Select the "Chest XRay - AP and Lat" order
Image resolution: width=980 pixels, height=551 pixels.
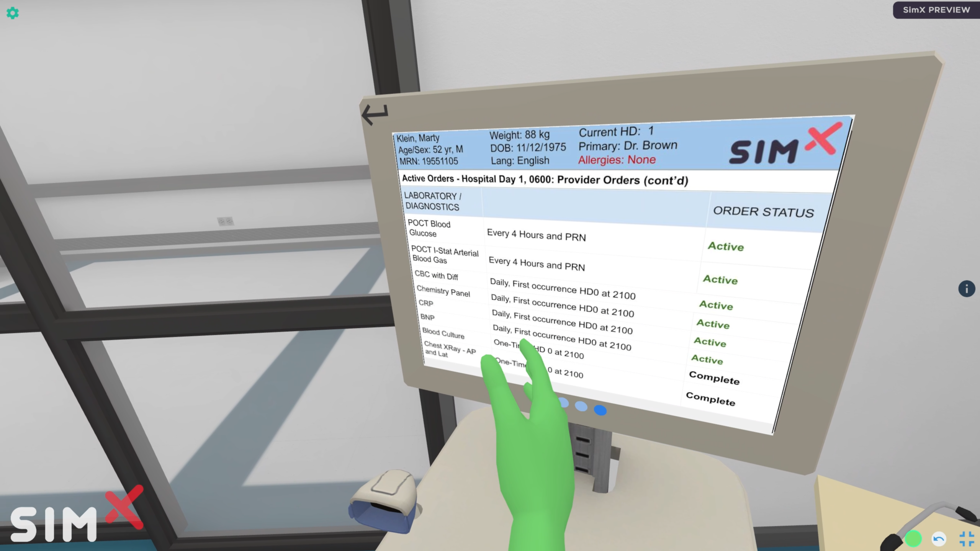click(450, 350)
